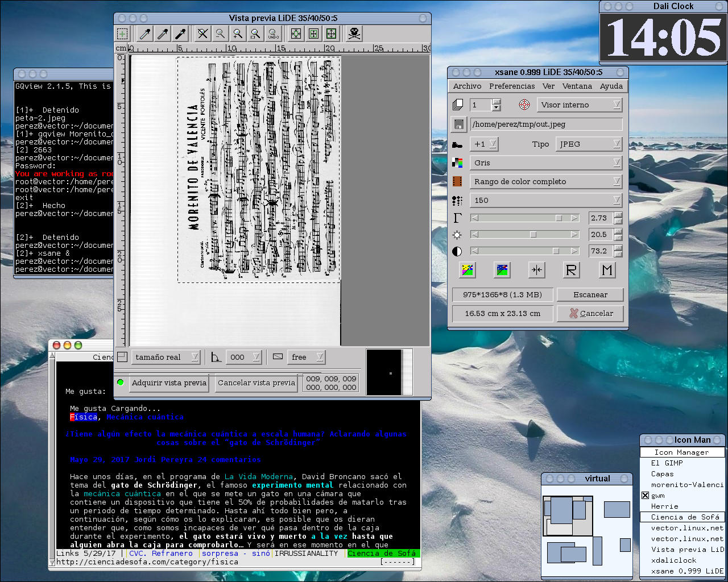The width and height of the screenshot is (728, 582).
Task: Open the Tipo JPEG format dropdown
Action: coord(589,144)
